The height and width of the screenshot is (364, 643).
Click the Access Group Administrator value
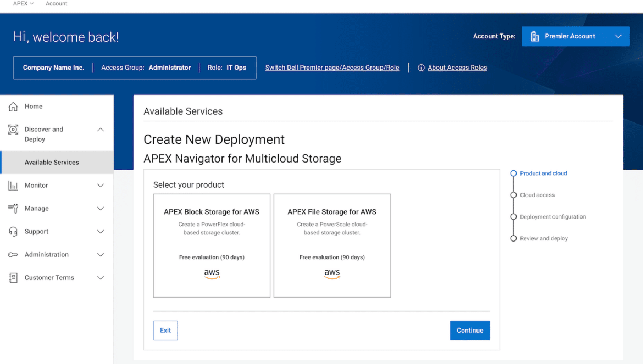point(170,68)
